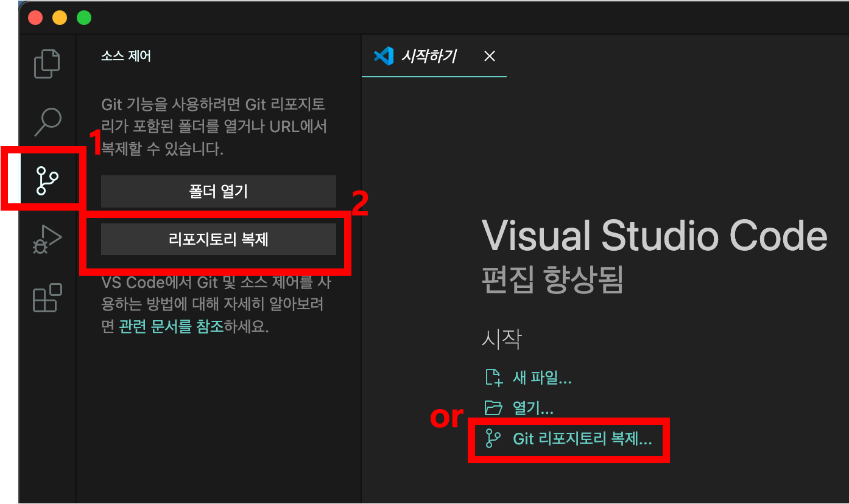Click the VS Code logo on 시작하기 tab
This screenshot has height=504, width=849.
384,57
